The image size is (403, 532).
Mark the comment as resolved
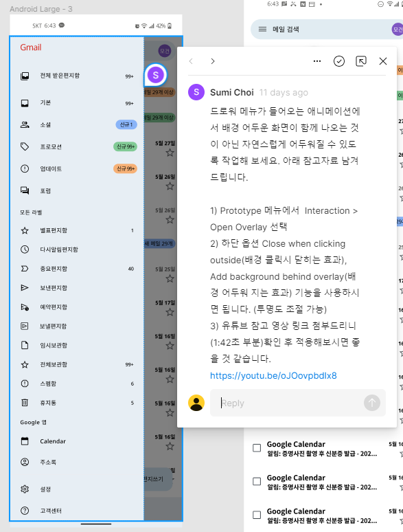[x=339, y=61]
